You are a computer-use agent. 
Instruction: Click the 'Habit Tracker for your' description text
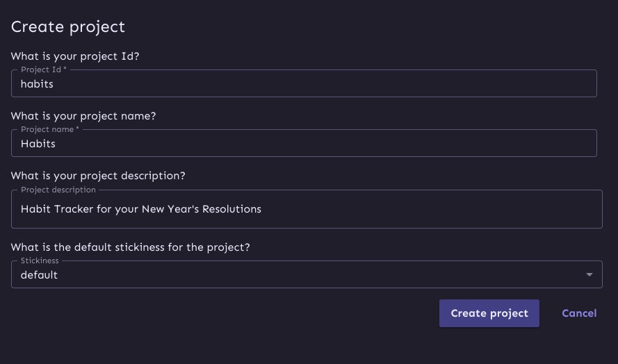pyautogui.click(x=79, y=209)
